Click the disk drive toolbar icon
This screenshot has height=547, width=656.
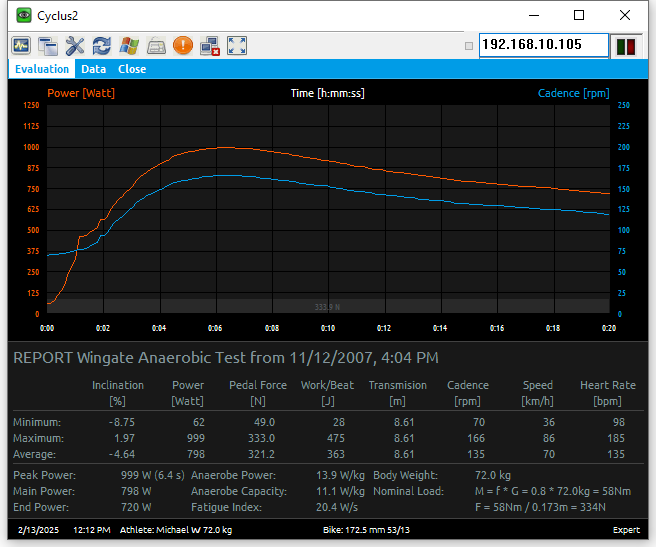[x=156, y=46]
